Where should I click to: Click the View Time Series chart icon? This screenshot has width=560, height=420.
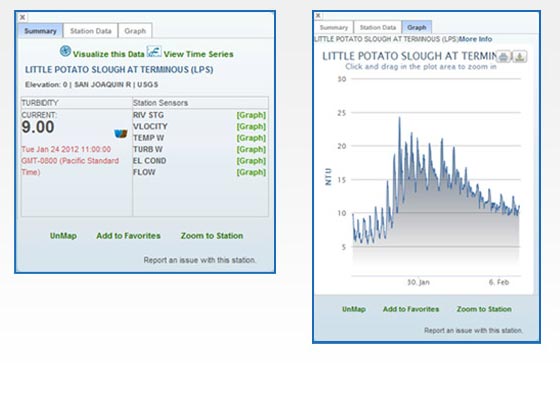click(154, 51)
